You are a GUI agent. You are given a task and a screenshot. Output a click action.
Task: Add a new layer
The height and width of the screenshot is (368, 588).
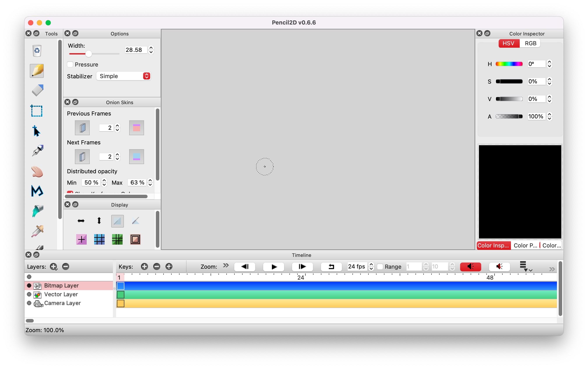[53, 267]
